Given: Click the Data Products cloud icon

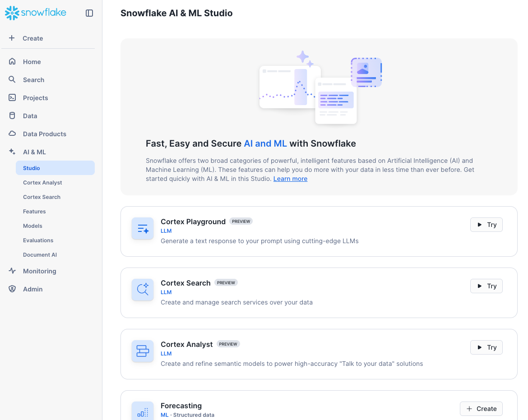Looking at the screenshot, I should point(12,134).
